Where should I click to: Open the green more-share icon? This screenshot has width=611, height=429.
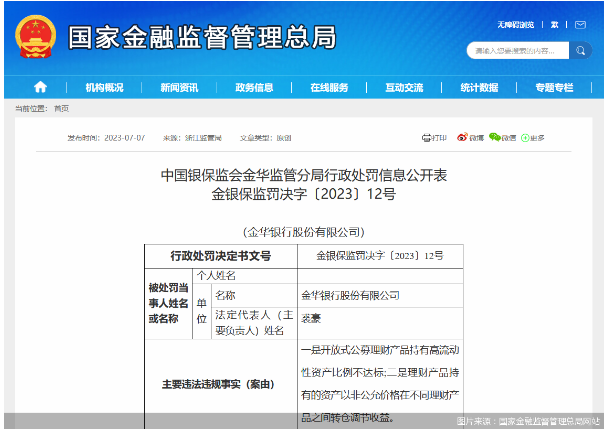pos(525,138)
